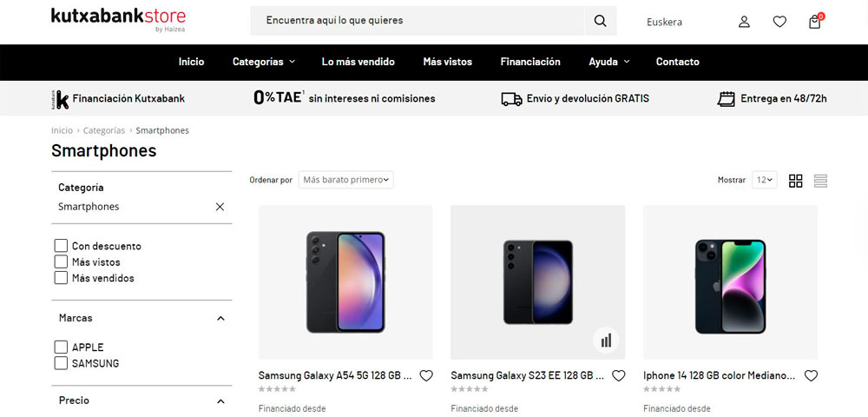The height and width of the screenshot is (417, 868).
Task: Open the wishlist heart in header
Action: click(x=779, y=22)
